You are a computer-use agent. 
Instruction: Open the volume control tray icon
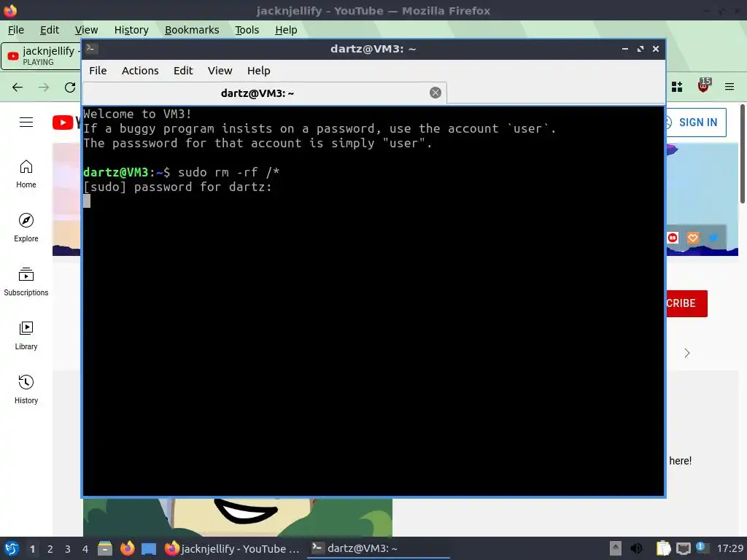tap(636, 548)
